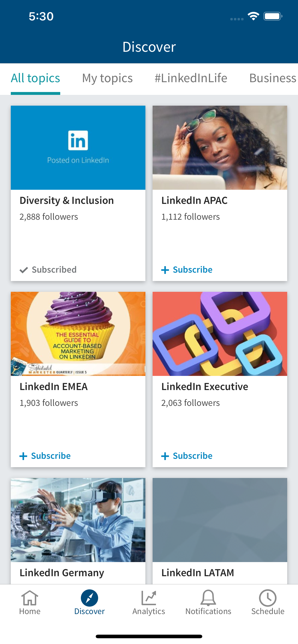Open the Diversity & Inclusion topic title
The width and height of the screenshot is (298, 644).
[67, 201]
